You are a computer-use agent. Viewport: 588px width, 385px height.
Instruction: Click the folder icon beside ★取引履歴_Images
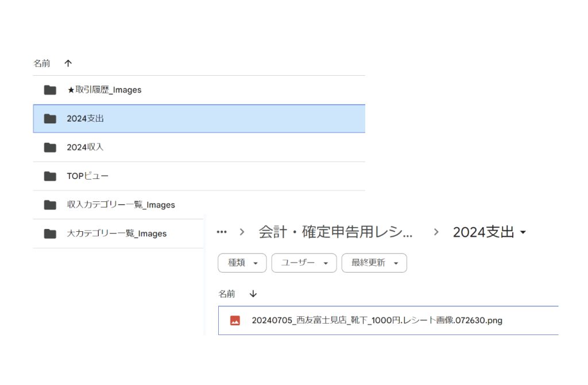coord(50,90)
